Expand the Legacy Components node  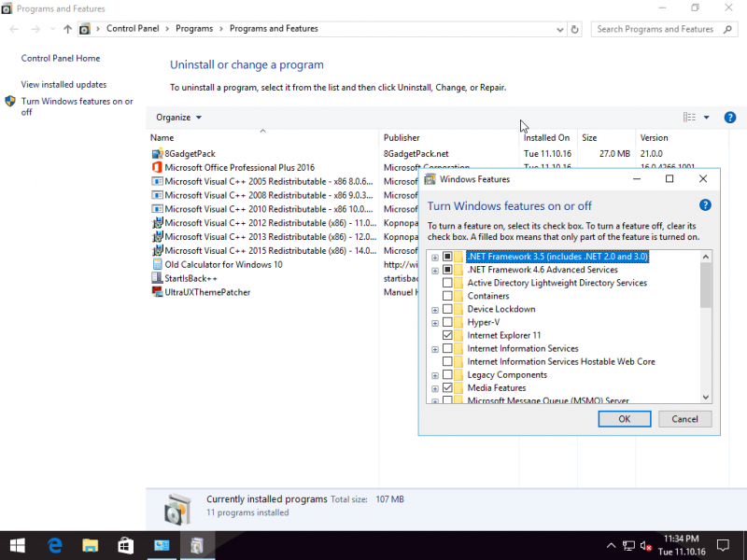click(x=435, y=376)
